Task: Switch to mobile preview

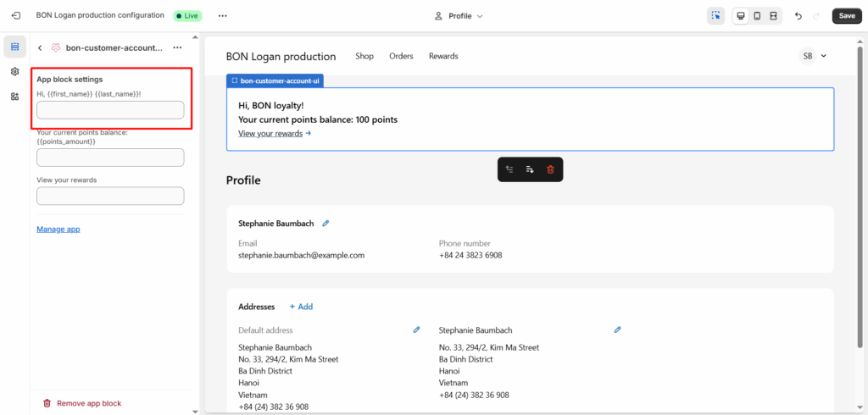Action: pyautogui.click(x=757, y=16)
